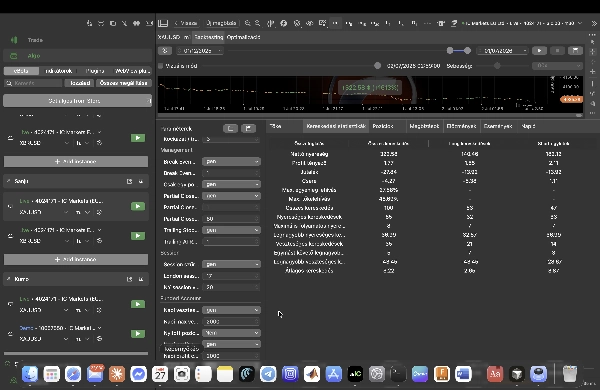Enable the Vizuális mód checkbox
This screenshot has width=600, height=390.
161,66
